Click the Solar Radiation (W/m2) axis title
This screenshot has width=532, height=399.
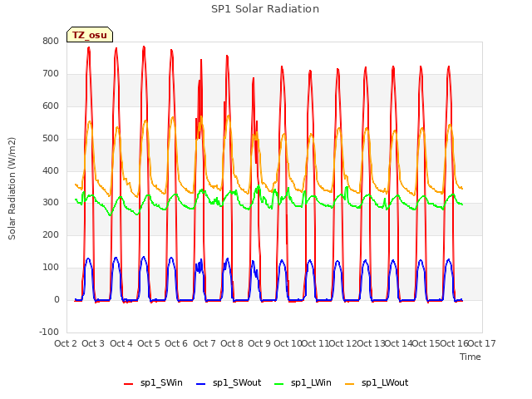tap(12, 189)
